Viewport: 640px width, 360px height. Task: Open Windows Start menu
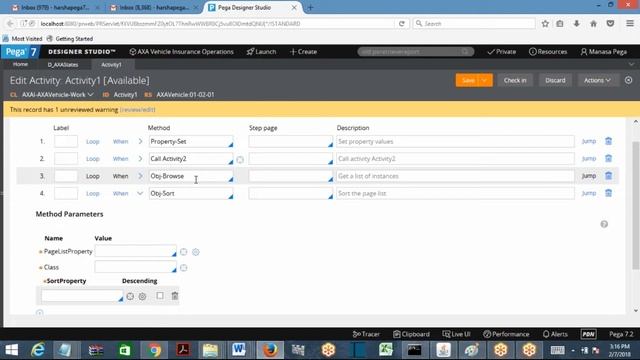point(11,350)
